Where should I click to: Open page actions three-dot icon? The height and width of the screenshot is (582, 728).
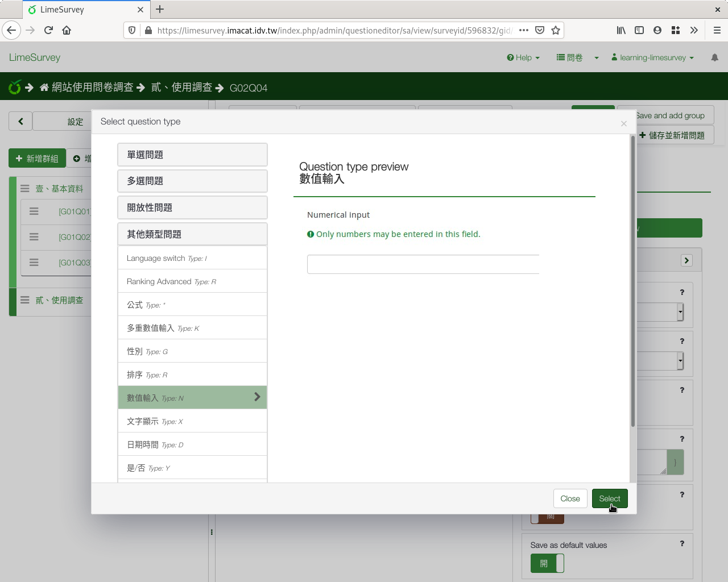pyautogui.click(x=524, y=30)
